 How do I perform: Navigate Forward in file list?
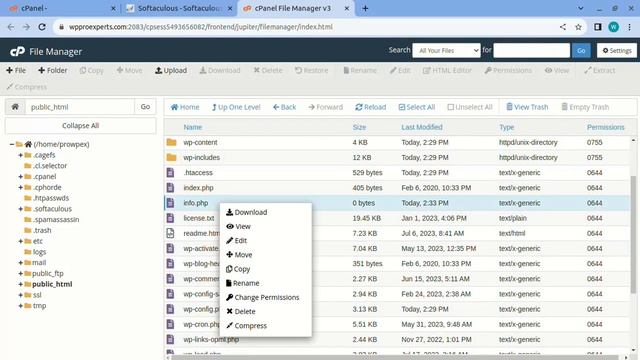click(x=326, y=107)
